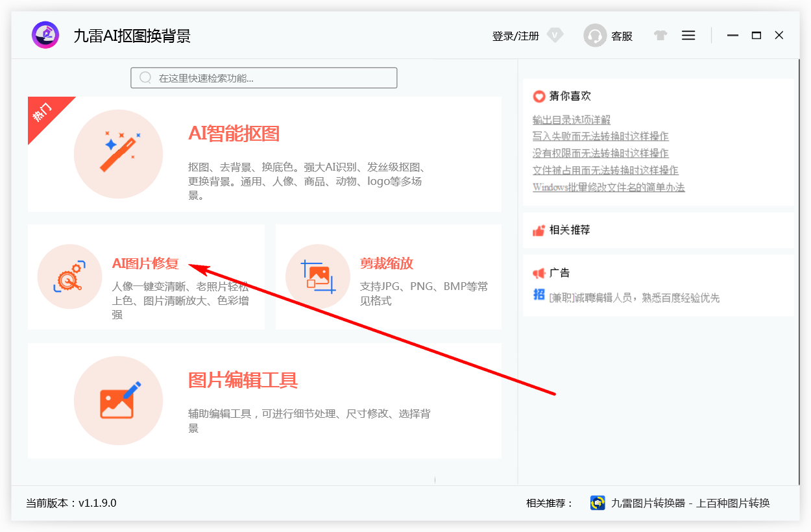Open the 写入失败而无法转换时这样操作 link
811x532 pixels.
(601, 136)
